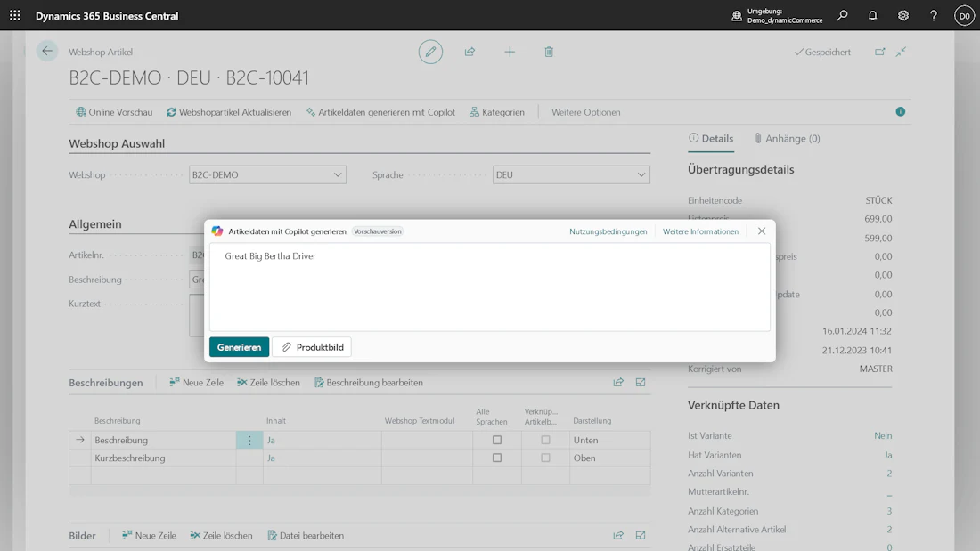
Task: Add Neue Zeile in Beschreibungen
Action: [x=196, y=383]
